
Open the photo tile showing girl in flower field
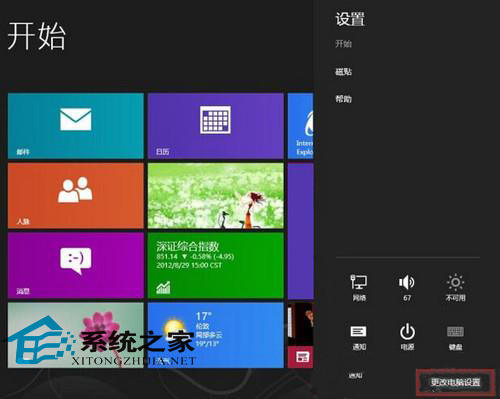coord(216,196)
